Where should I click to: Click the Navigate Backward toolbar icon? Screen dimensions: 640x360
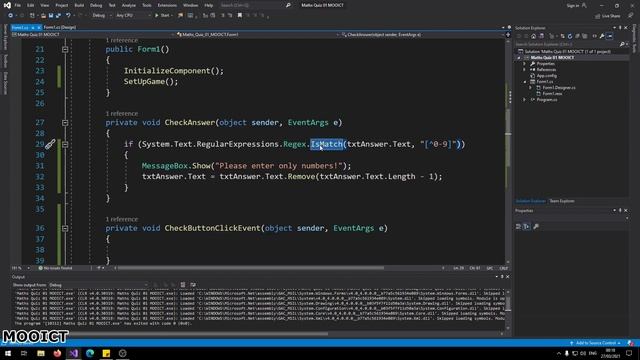point(11,16)
